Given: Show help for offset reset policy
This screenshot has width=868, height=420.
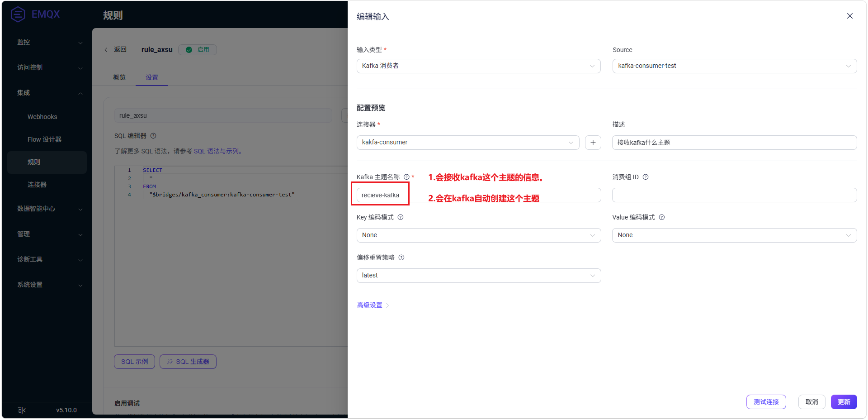Looking at the screenshot, I should click(401, 258).
